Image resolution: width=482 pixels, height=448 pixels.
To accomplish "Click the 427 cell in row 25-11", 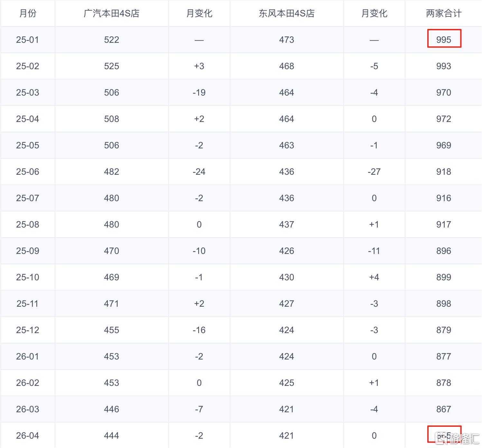I will tap(287, 303).
